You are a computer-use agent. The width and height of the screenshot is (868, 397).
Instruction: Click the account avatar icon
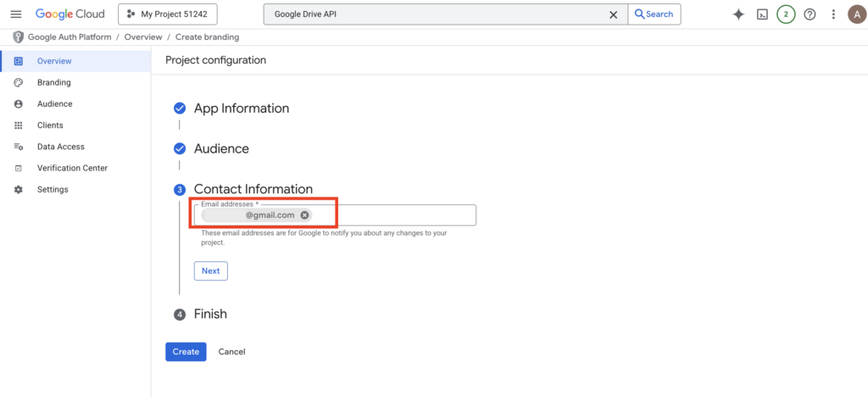click(855, 14)
